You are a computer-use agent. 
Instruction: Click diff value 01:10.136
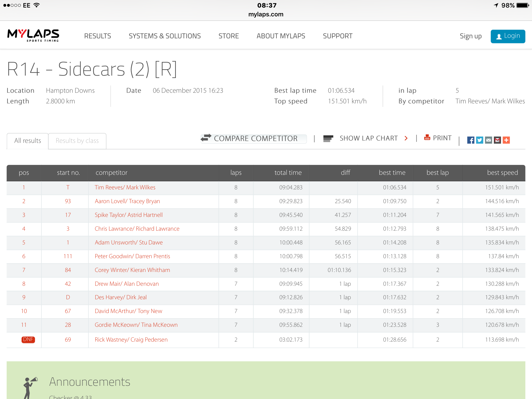point(339,270)
